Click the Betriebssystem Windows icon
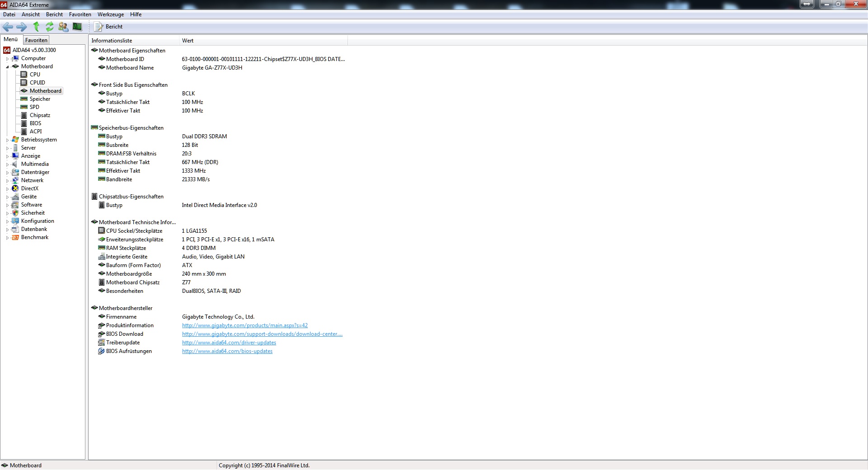Viewport: 868px width, 470px height. click(x=15, y=140)
